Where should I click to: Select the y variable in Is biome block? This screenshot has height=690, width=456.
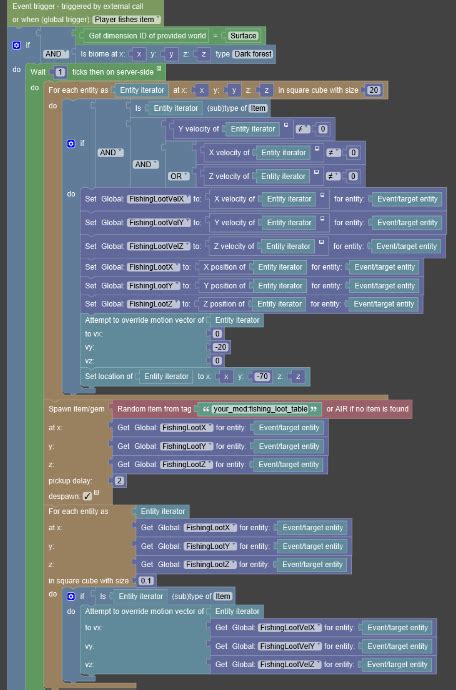tap(171, 54)
